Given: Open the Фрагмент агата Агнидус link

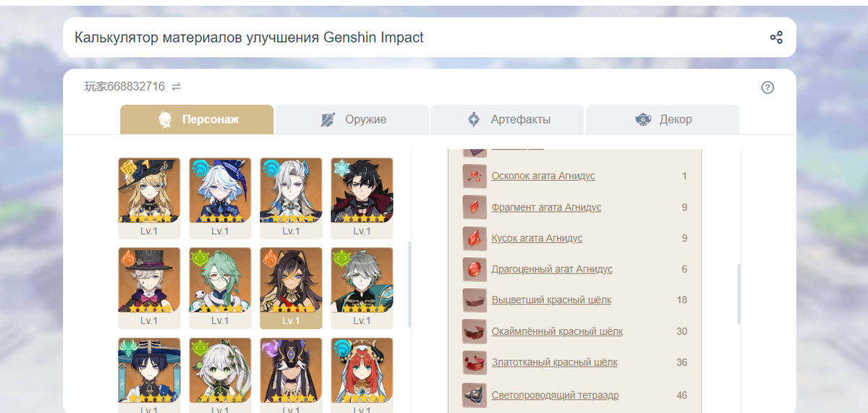Looking at the screenshot, I should 546,208.
